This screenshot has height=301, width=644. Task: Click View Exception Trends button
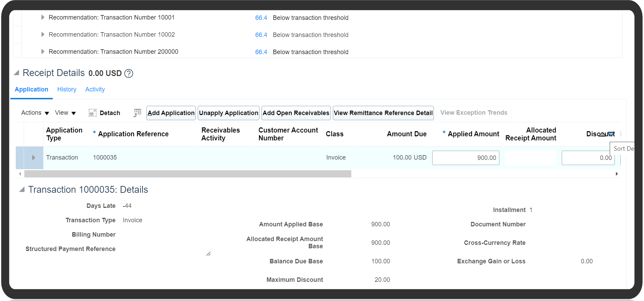[474, 113]
